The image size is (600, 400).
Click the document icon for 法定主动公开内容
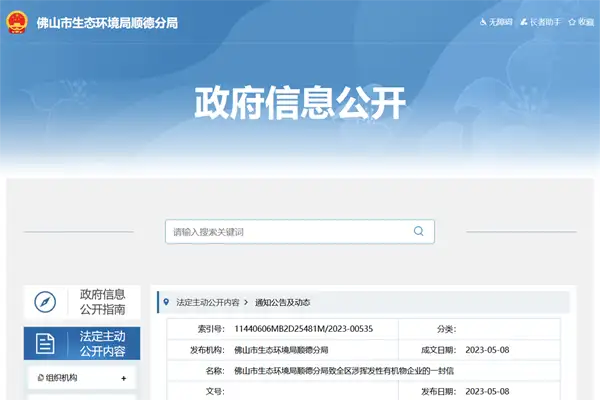45,343
